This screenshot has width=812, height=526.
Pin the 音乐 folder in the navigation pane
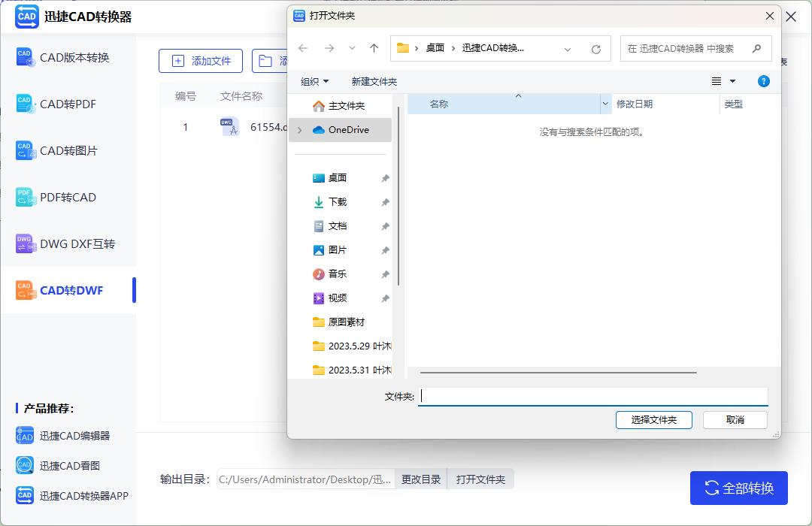pyautogui.click(x=385, y=274)
